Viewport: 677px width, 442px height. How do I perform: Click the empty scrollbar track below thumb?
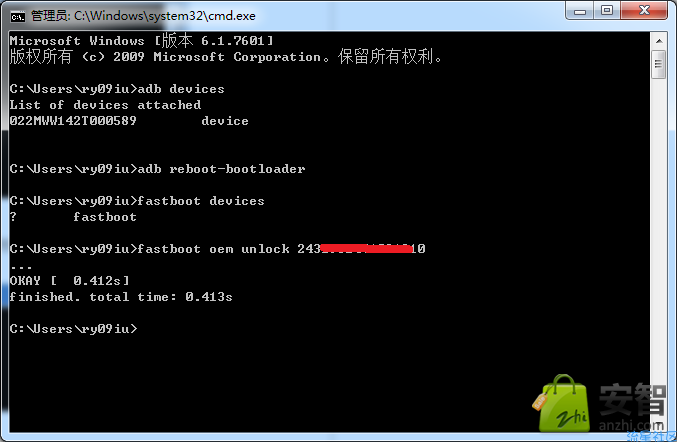(659, 255)
